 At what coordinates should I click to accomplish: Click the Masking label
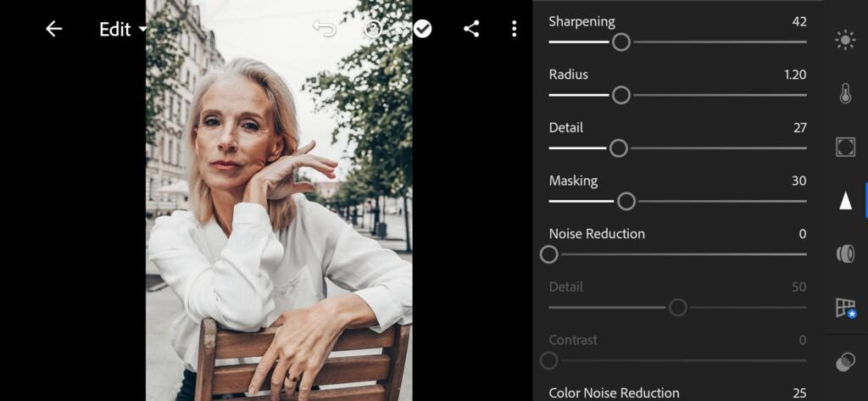pyautogui.click(x=574, y=181)
